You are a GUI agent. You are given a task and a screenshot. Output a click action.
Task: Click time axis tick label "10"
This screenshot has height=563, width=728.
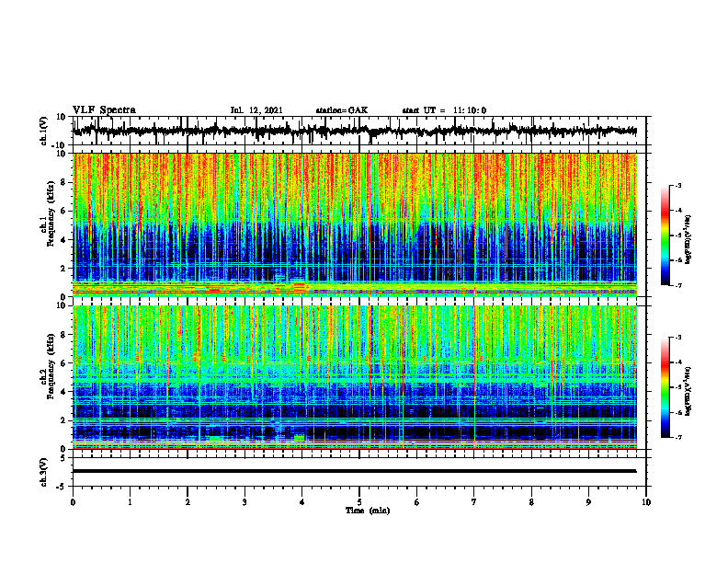[646, 502]
